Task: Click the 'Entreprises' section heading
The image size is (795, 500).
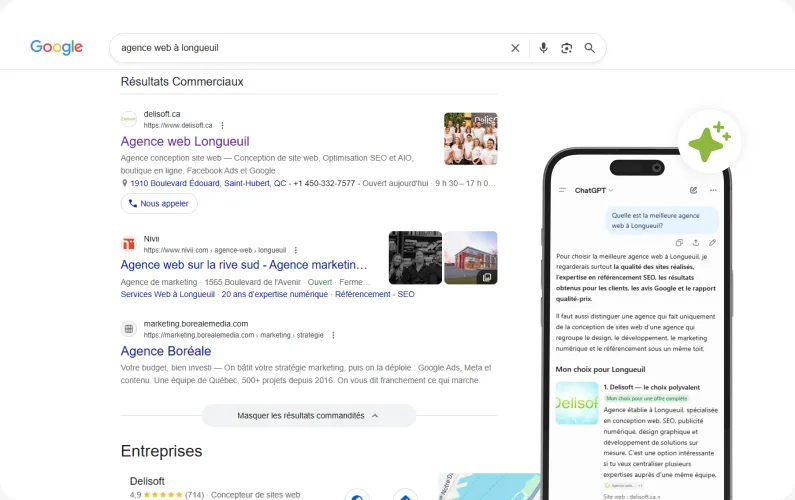Action: [x=161, y=451]
